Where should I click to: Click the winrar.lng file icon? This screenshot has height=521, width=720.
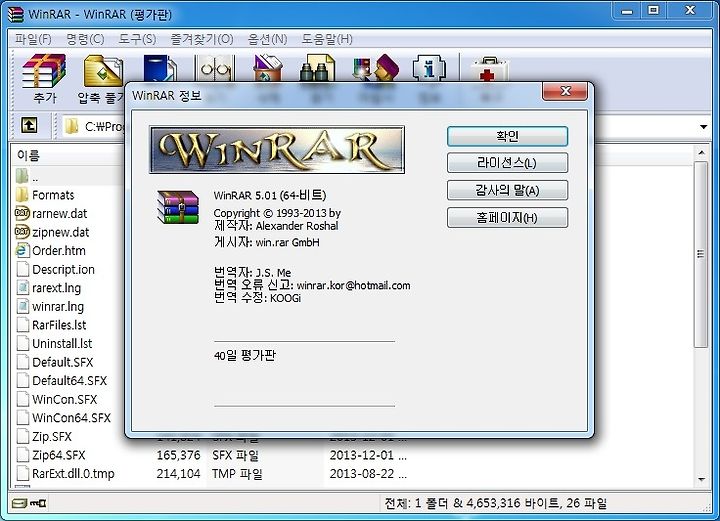tap(22, 306)
